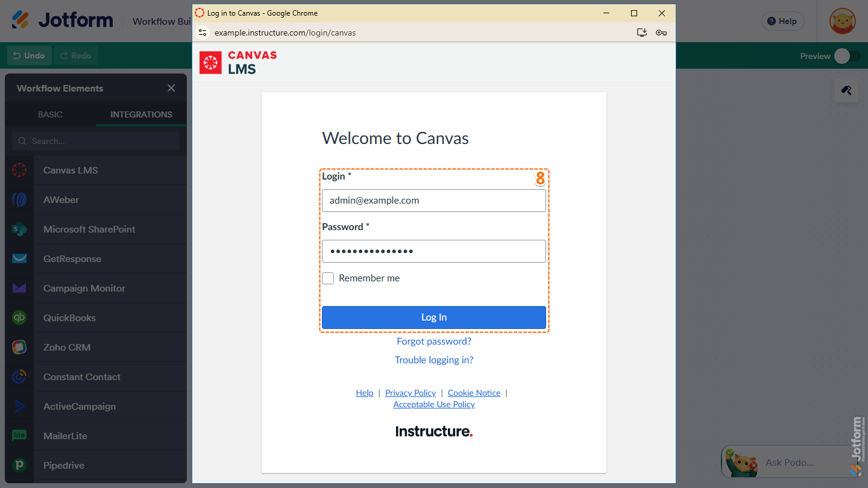Select the MailerLite list label
The image size is (868, 488).
tap(65, 436)
